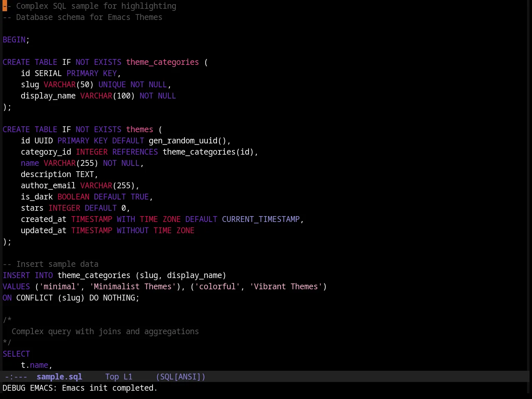532x399 pixels.
Task: Click VARCHAR(100) on display_name line
Action: (x=108, y=96)
